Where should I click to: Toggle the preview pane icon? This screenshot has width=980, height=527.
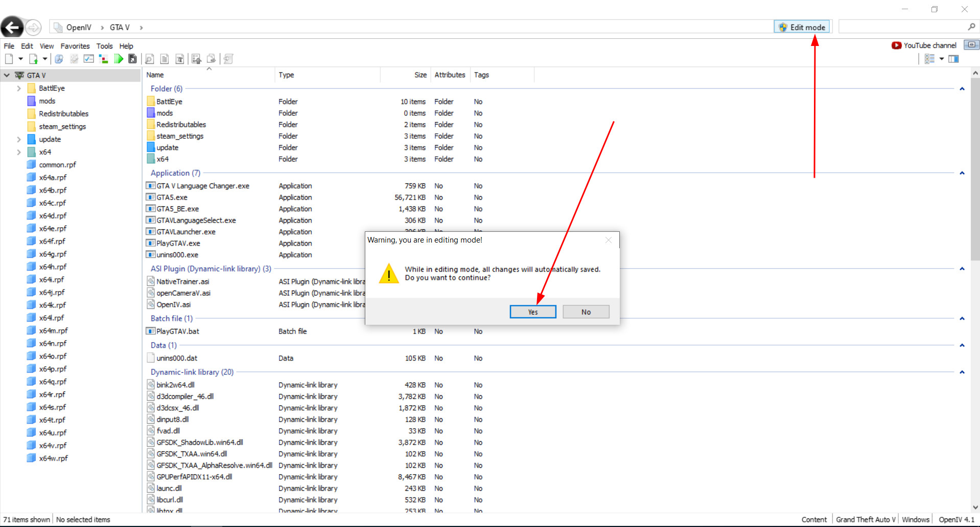(953, 59)
